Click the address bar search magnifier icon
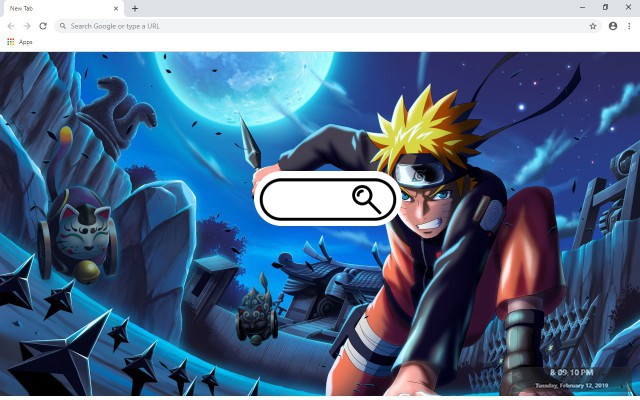The height and width of the screenshot is (400, 640). click(x=63, y=26)
